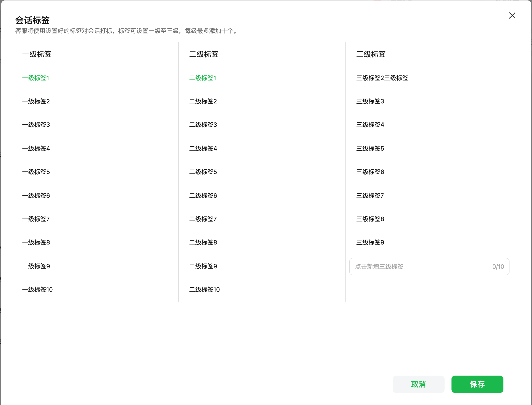Choose 二级标签6 from the level-two list

tap(203, 196)
